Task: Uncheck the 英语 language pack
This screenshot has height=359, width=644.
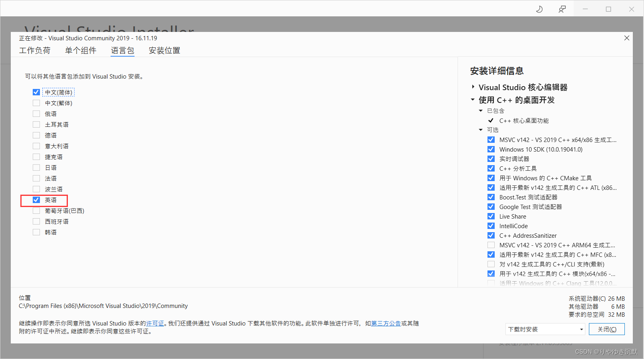Action: pyautogui.click(x=36, y=200)
